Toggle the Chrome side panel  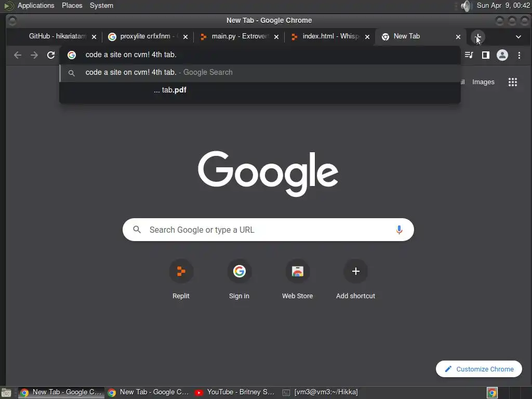coord(486,55)
